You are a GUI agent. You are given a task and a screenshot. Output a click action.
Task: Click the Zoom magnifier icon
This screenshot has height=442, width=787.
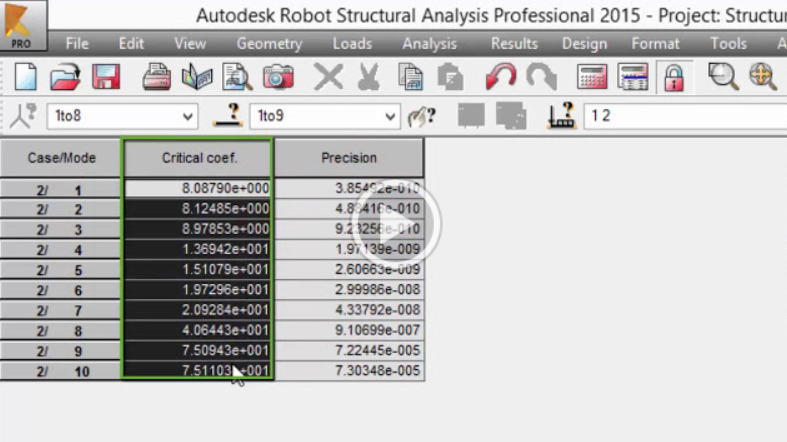(722, 77)
